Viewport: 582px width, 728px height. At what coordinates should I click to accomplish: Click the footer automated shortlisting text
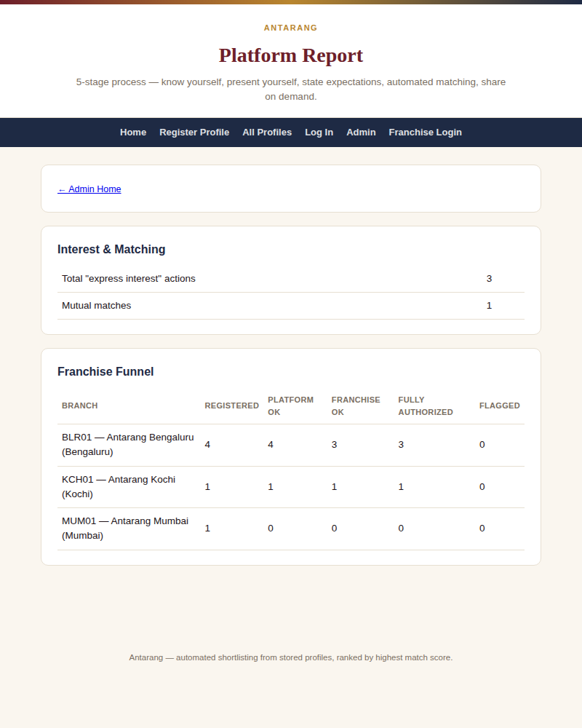(x=291, y=657)
